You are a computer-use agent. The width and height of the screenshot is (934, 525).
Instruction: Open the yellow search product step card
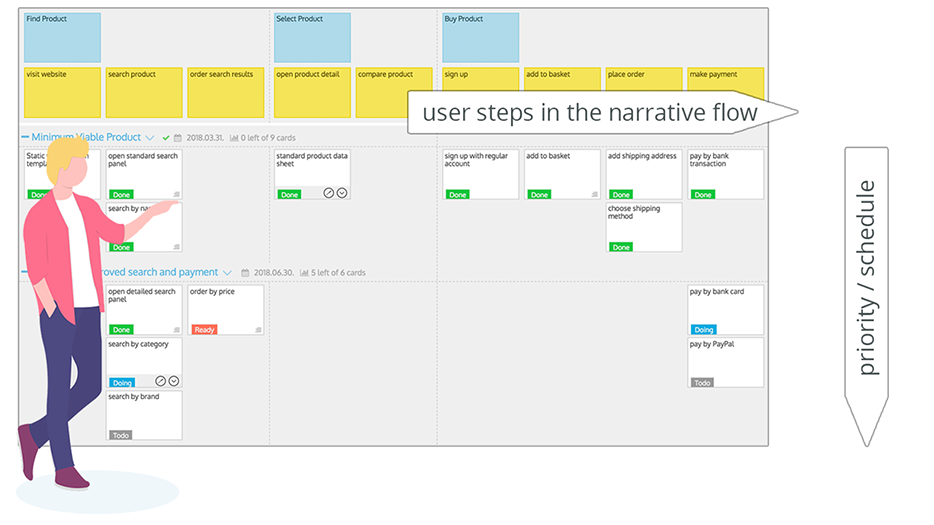point(144,92)
